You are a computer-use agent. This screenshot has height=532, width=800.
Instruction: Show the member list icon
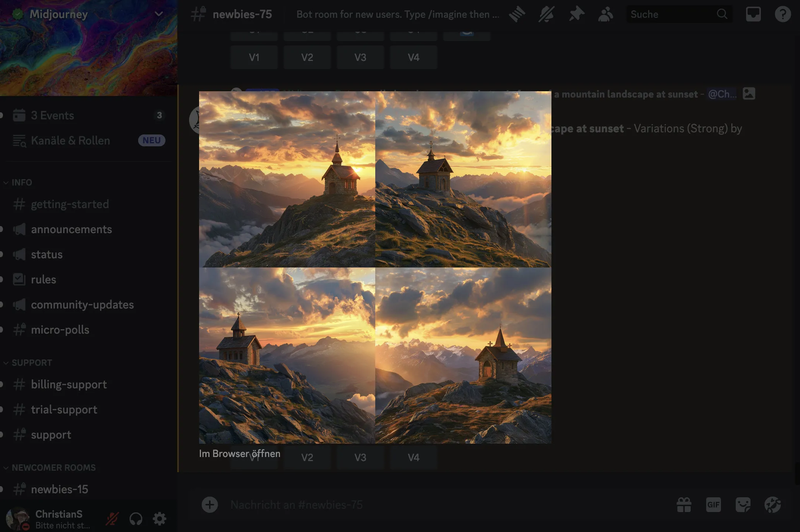click(606, 14)
